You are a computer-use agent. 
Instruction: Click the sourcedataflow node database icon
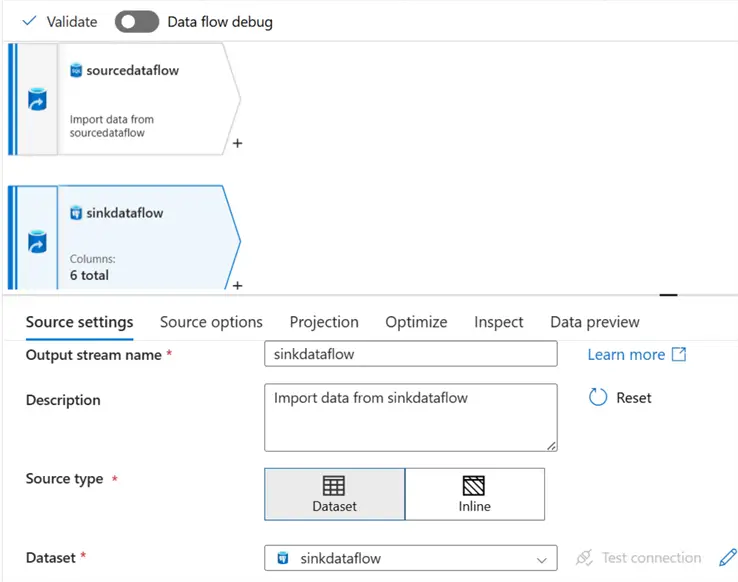click(x=37, y=99)
